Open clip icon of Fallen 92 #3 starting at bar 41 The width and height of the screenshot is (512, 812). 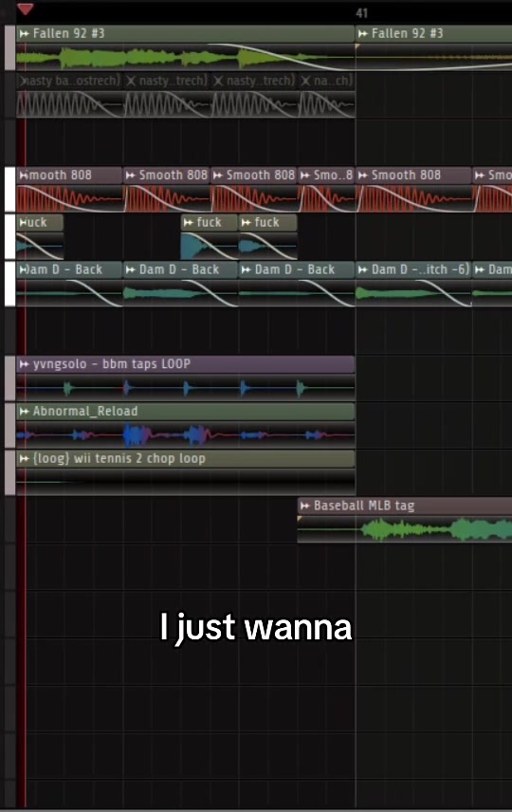[x=363, y=33]
